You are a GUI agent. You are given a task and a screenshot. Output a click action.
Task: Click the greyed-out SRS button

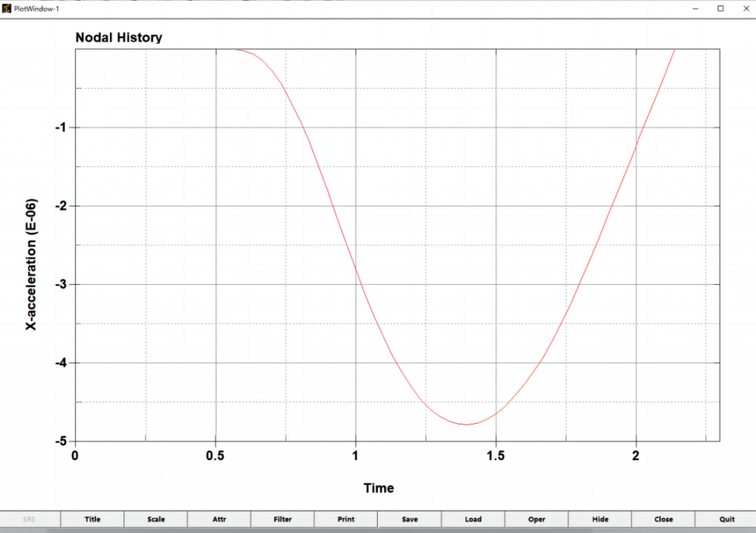tap(29, 519)
